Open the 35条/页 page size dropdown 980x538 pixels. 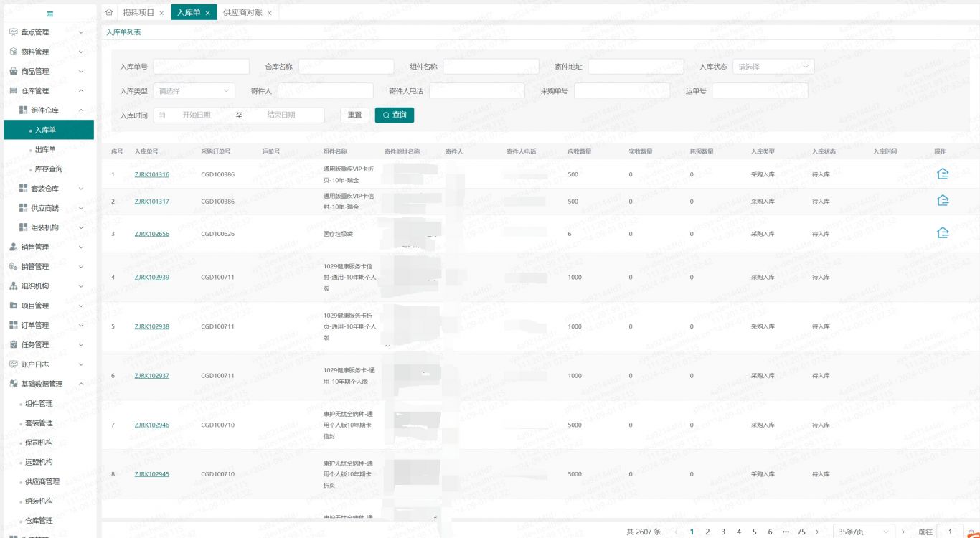(864, 532)
